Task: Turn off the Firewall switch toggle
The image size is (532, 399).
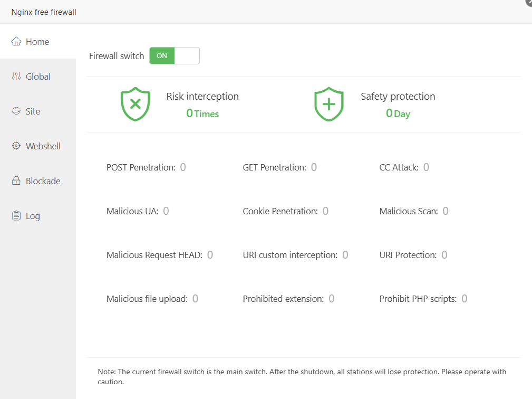Action: (x=175, y=56)
